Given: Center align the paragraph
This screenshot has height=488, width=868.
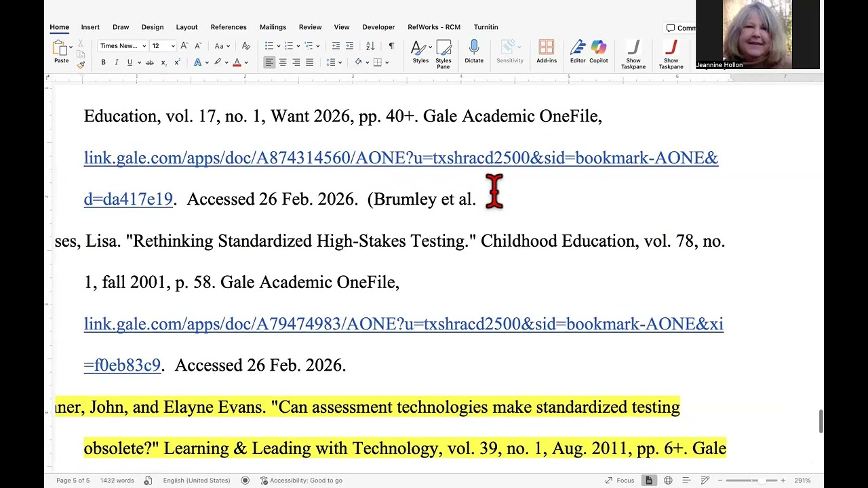Looking at the screenshot, I should coord(283,62).
